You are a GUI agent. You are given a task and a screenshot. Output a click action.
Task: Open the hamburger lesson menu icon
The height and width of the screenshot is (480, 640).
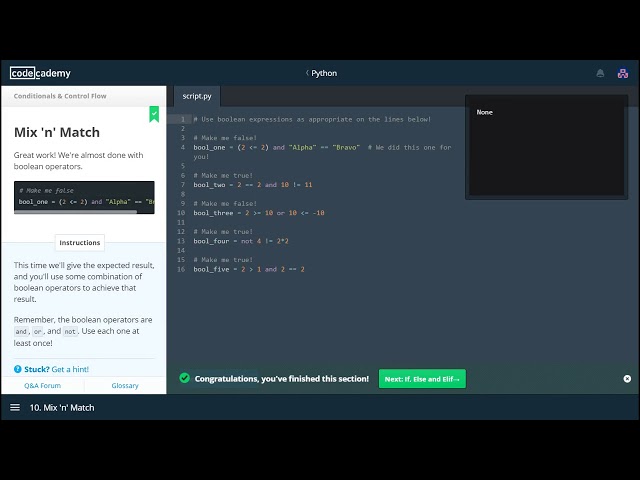click(15, 407)
